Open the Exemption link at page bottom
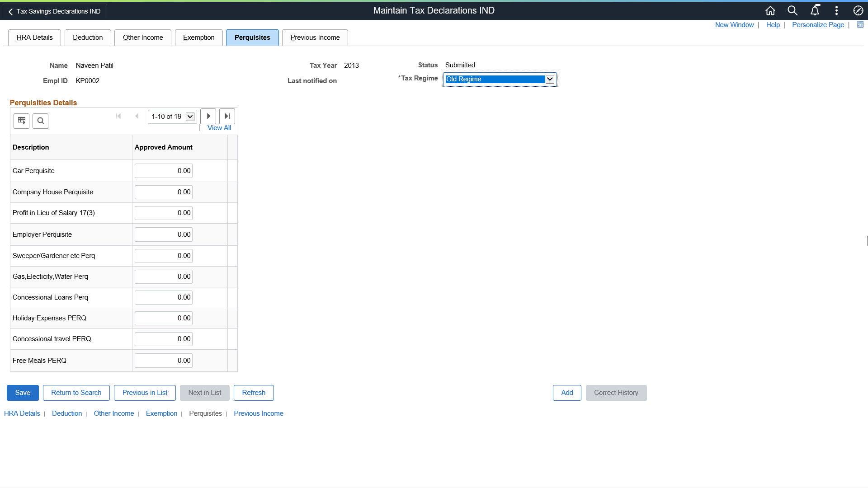Viewport: 868px width, 488px height. [x=161, y=413]
